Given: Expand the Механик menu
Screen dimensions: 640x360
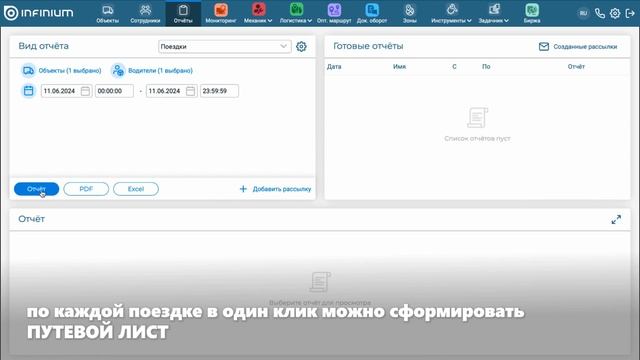Looking at the screenshot, I should point(258,13).
